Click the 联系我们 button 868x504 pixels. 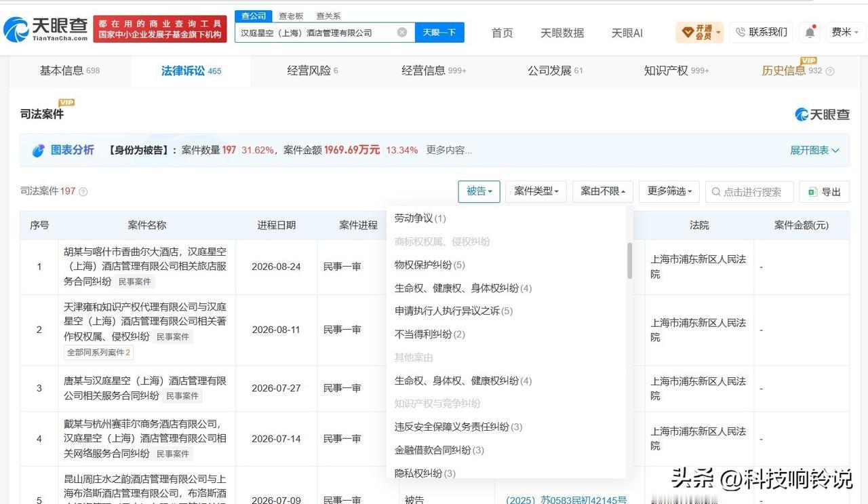[x=761, y=32]
